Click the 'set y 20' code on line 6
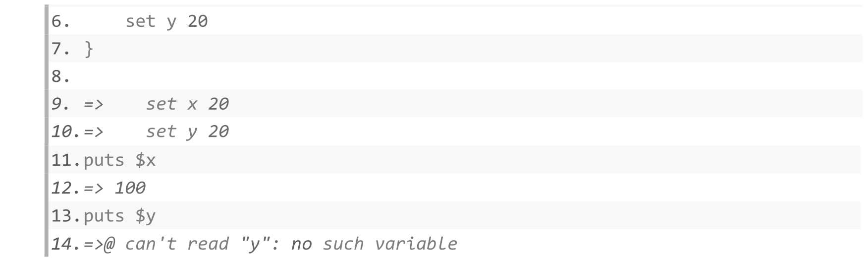Viewport: 868px width, 262px height. click(x=166, y=21)
